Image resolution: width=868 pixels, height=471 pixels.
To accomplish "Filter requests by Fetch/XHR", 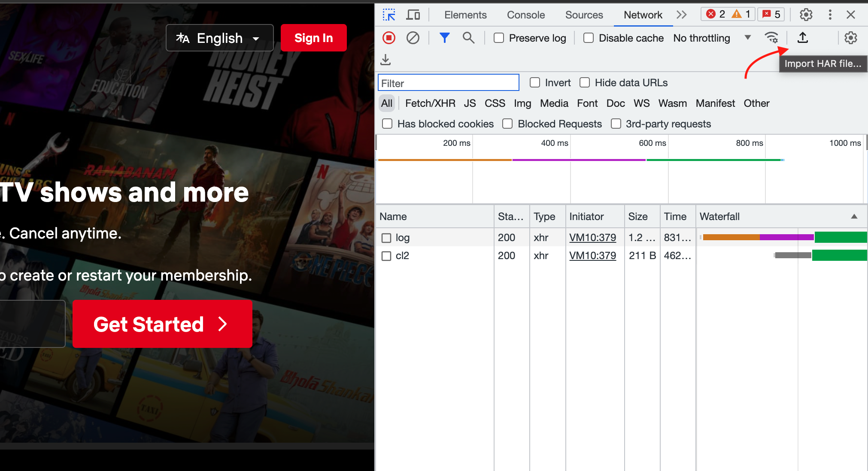I will pos(430,103).
